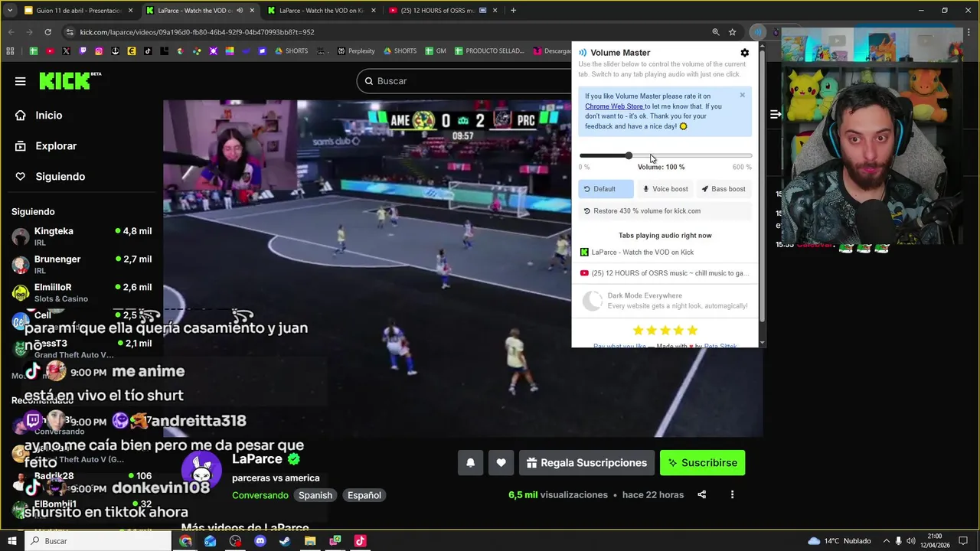Screen dimensions: 980x551
Task: Open the three-dot video options menu
Action: pos(732,495)
